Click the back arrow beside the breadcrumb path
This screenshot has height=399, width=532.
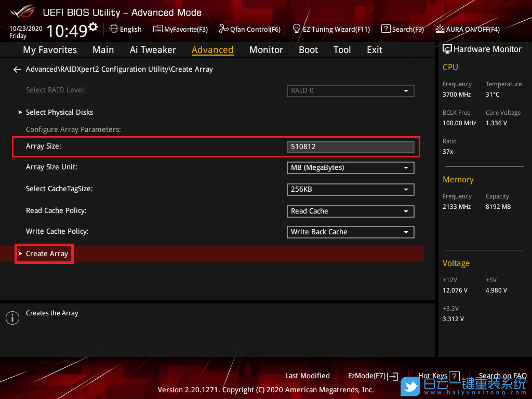(17, 70)
